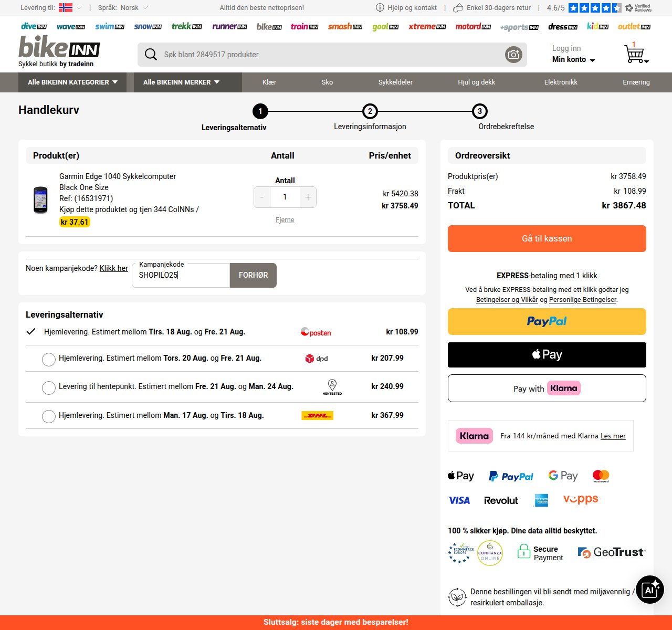The width and height of the screenshot is (672, 630).
Task: Click the Hjelp og kontakt link
Action: (x=412, y=7)
